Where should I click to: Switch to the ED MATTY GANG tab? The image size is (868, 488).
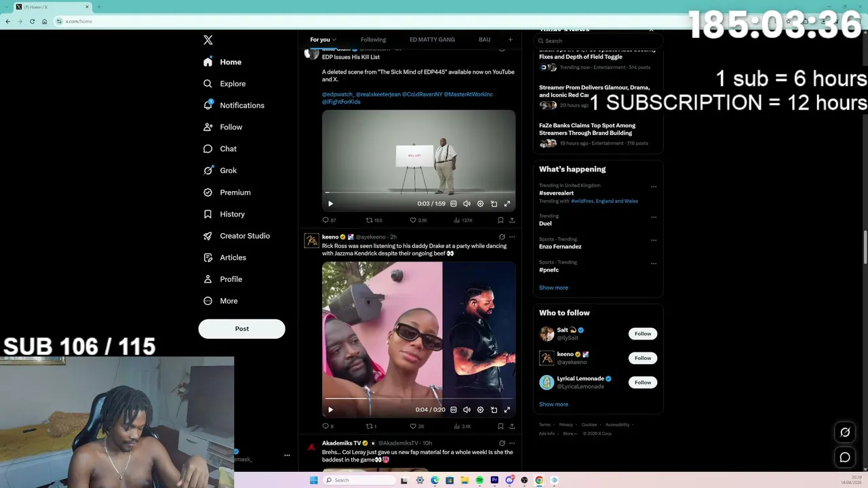coord(432,39)
